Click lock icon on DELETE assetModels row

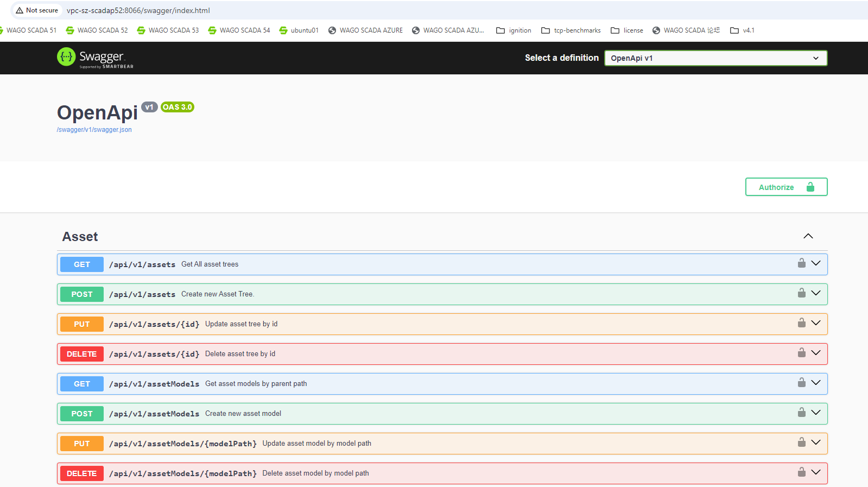point(801,472)
